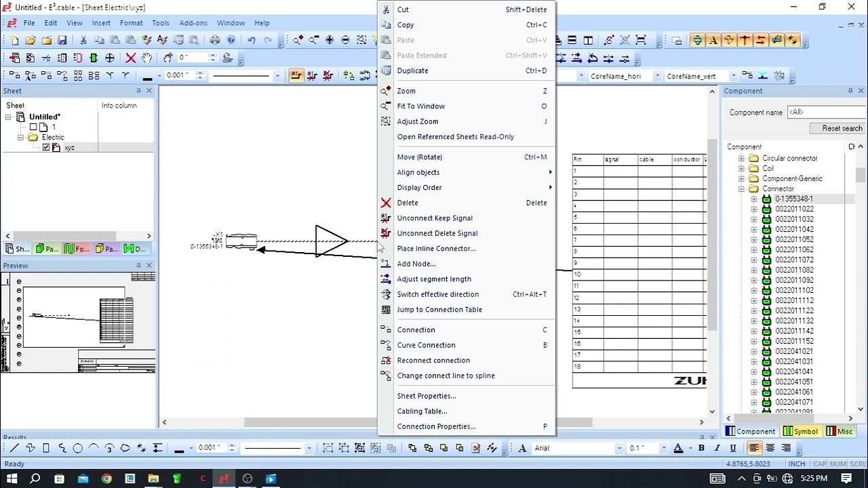Click the crosshair circle toolbar icon
The image size is (868, 488).
110,58
